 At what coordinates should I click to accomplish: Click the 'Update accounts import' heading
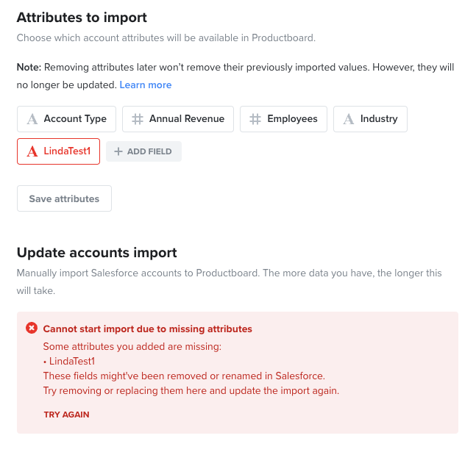pyautogui.click(x=97, y=253)
